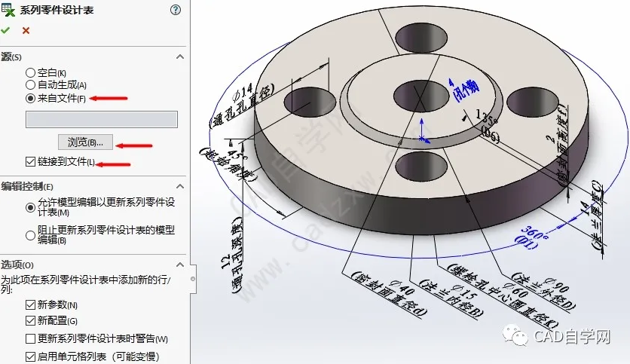Click the red X cancel icon
This screenshot has height=364, width=630.
pyautogui.click(x=26, y=31)
